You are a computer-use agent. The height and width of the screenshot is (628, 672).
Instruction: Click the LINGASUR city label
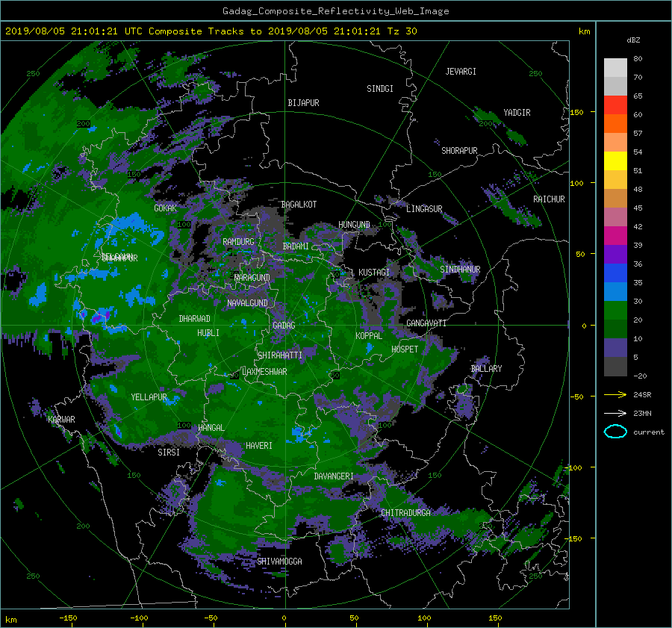[x=424, y=209]
